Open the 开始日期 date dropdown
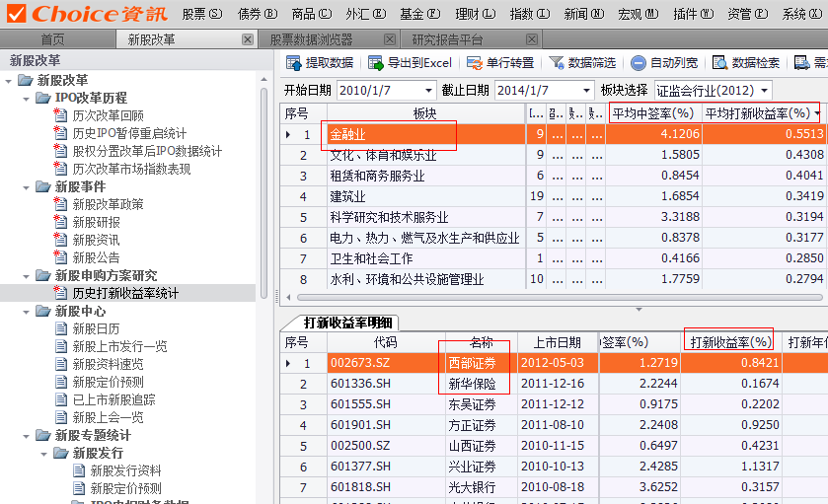Viewport: 828px width, 504px height. click(x=428, y=90)
